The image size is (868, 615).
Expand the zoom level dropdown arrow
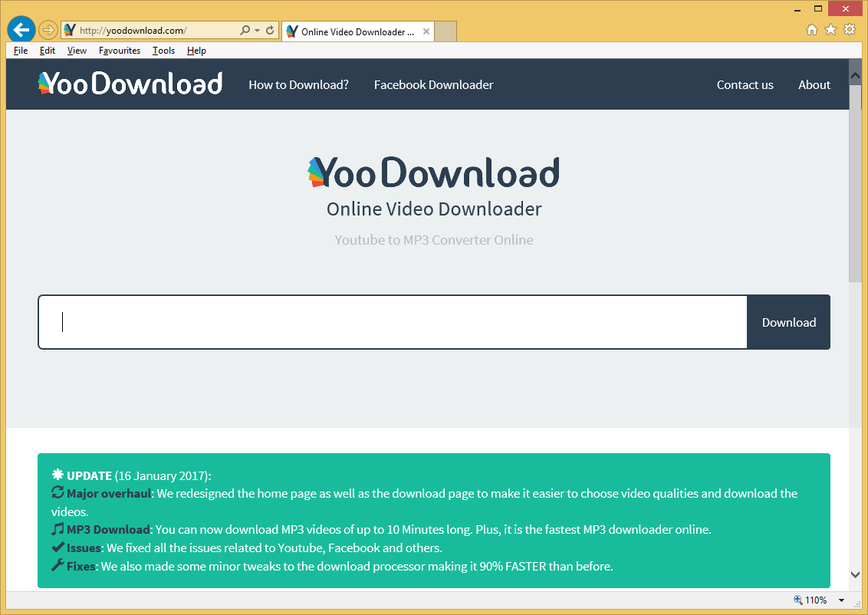pos(841,600)
